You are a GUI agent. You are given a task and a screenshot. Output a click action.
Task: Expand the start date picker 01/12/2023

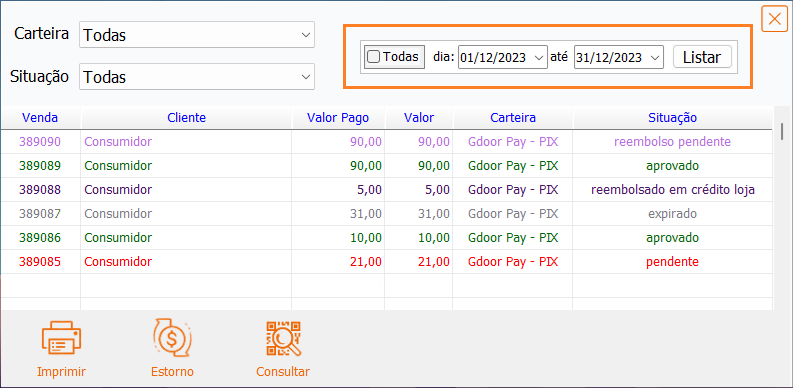tap(540, 58)
